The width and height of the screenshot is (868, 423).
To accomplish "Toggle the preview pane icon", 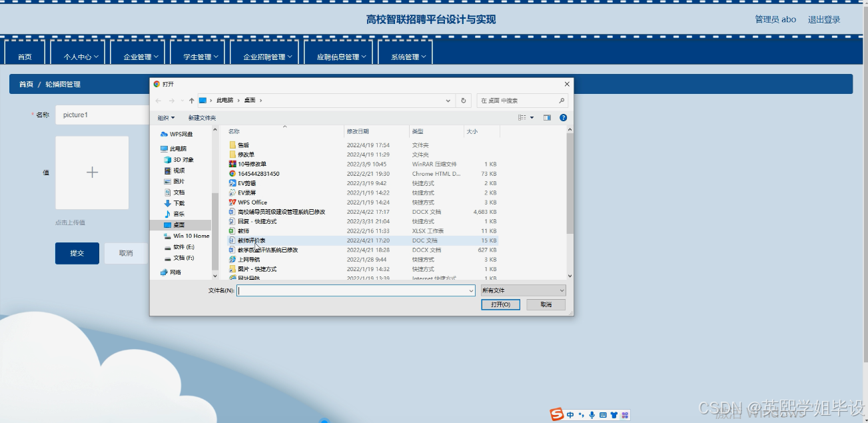I will point(547,118).
